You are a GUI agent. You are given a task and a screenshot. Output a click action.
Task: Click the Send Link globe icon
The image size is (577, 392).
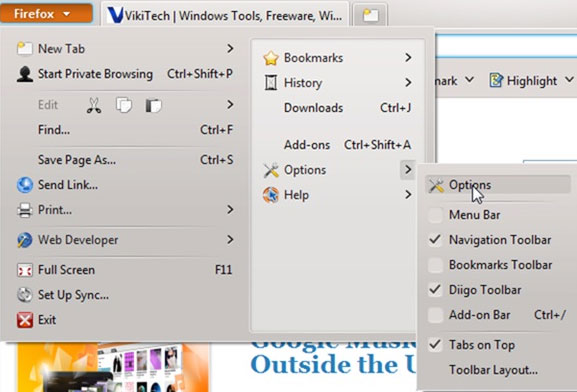[25, 185]
